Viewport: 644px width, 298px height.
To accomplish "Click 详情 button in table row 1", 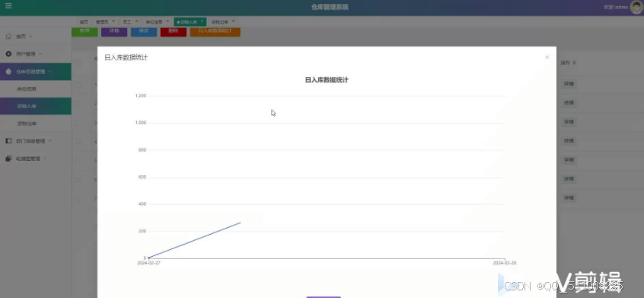I will tap(569, 84).
